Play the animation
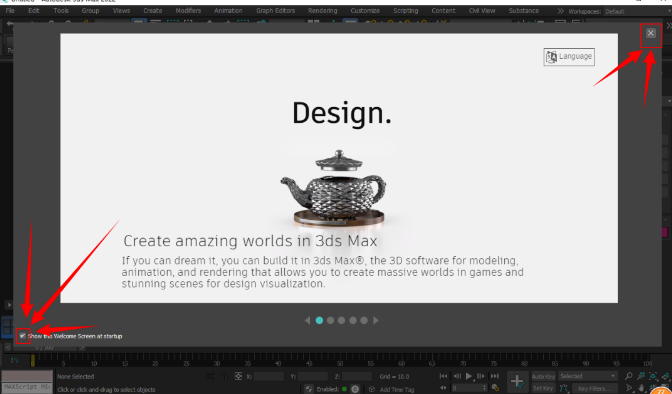The width and height of the screenshot is (672, 394). coord(469,376)
